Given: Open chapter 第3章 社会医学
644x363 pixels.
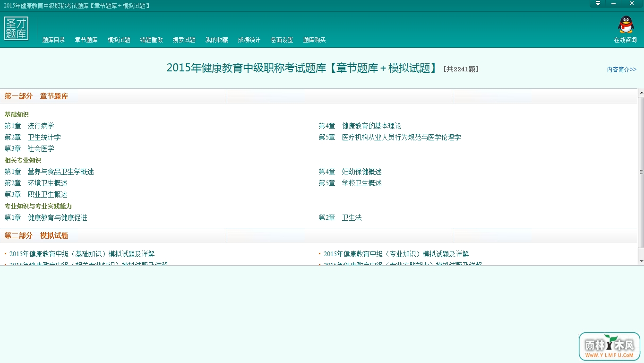Looking at the screenshot, I should point(29,148).
